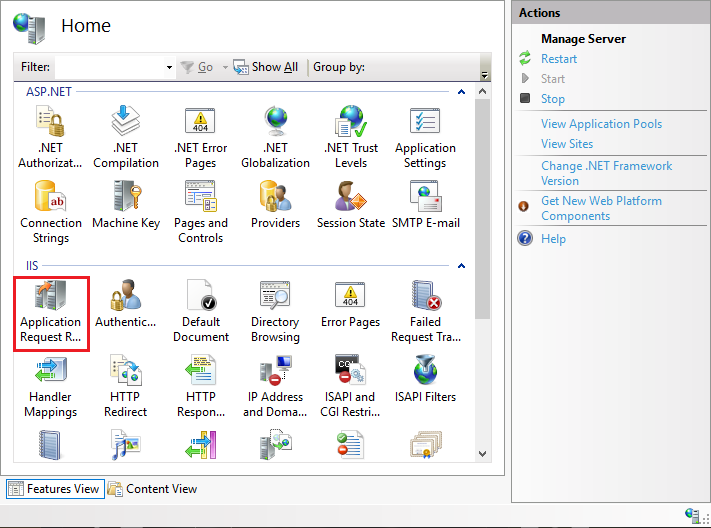Click inside the Filter text box
The width and height of the screenshot is (711, 528).
click(109, 67)
